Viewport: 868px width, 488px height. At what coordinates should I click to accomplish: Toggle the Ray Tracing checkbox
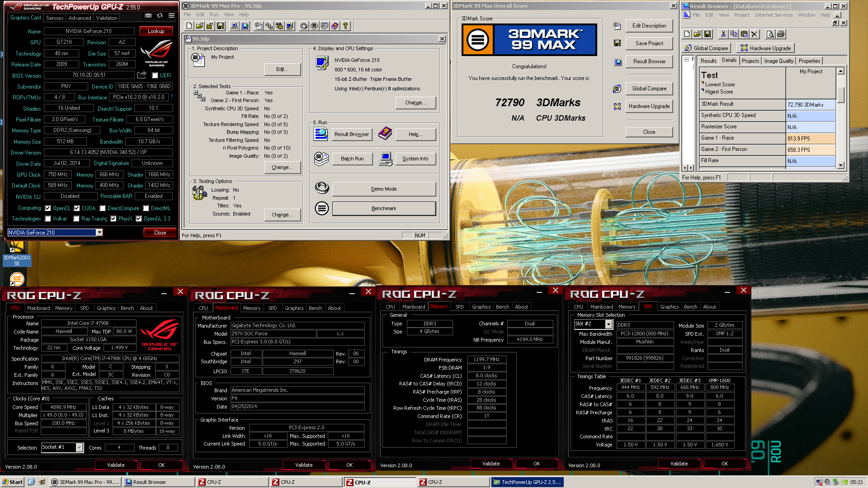pyautogui.click(x=76, y=219)
